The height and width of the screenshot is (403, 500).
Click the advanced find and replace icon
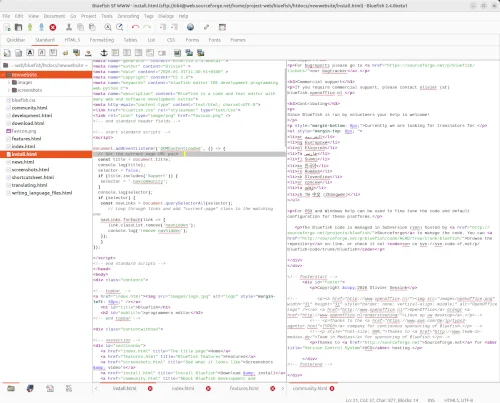tap(120, 27)
